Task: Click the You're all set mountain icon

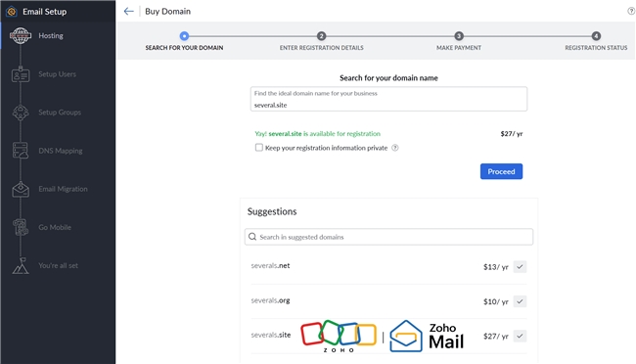Action: (21, 266)
